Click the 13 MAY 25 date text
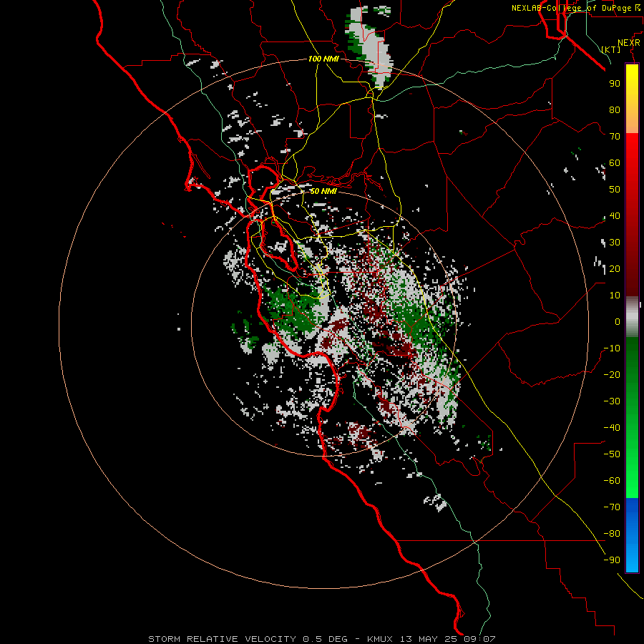The height and width of the screenshot is (644, 644). [x=428, y=639]
